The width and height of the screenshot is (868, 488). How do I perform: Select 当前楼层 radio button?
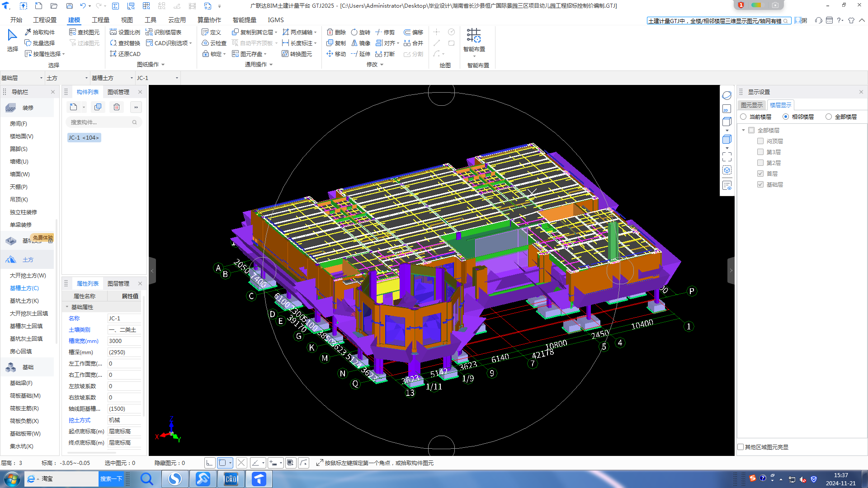pyautogui.click(x=743, y=117)
